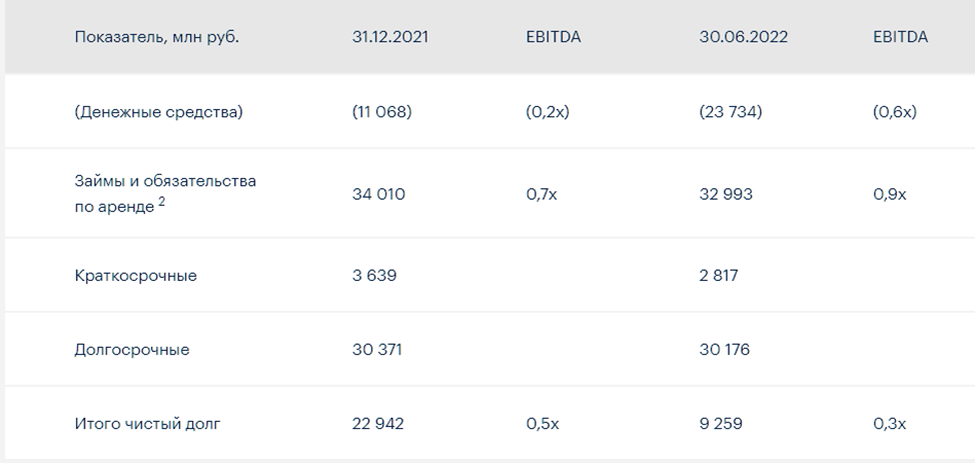Select the 9 259 net debt value

point(721,424)
